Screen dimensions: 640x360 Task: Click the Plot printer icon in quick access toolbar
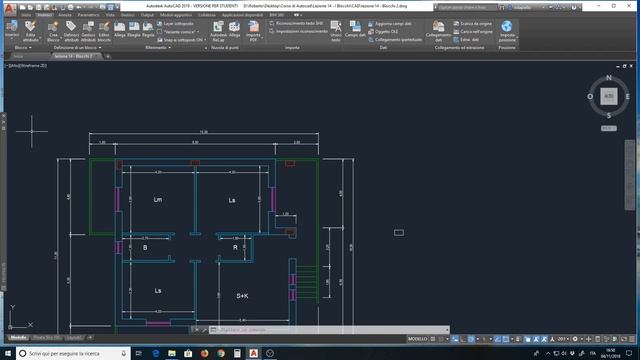[71, 7]
